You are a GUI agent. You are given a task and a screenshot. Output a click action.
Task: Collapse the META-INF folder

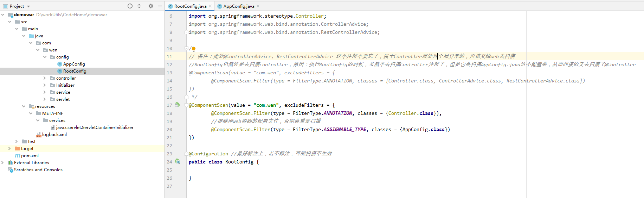point(31,113)
